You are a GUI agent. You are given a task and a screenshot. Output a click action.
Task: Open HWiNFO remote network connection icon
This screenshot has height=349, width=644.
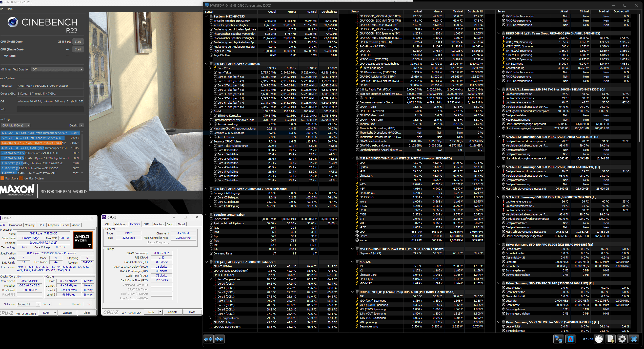[x=558, y=339]
